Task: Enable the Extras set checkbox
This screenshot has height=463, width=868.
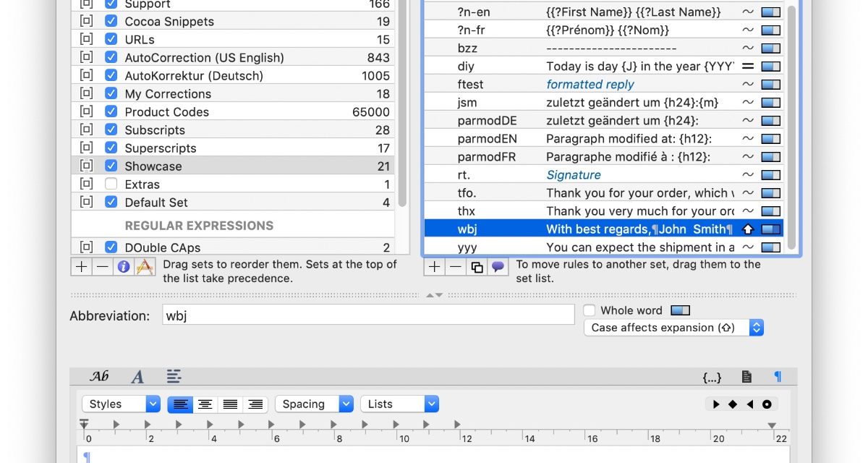Action: [111, 184]
